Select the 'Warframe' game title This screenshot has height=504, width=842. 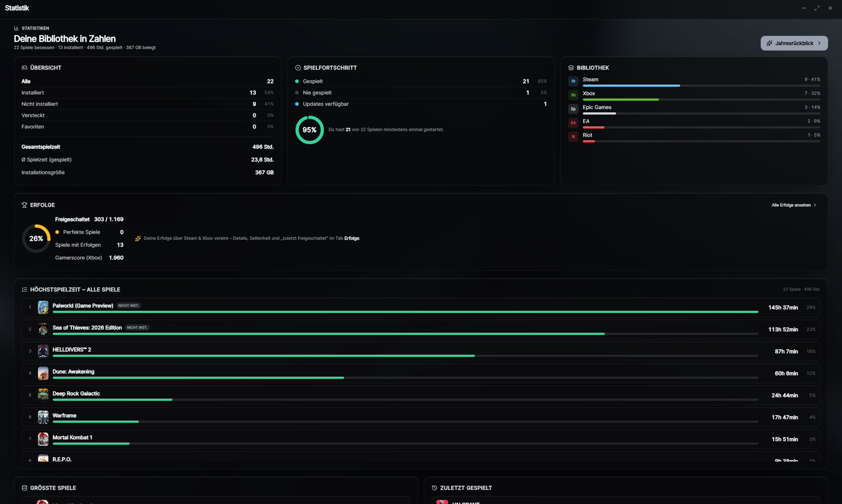pos(64,415)
